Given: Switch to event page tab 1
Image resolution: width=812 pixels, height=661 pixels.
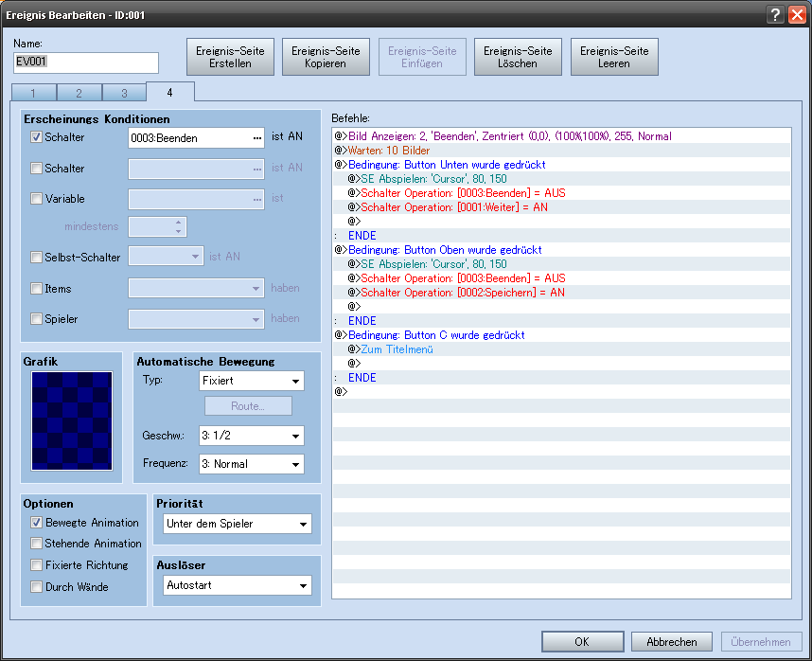Looking at the screenshot, I should [34, 93].
